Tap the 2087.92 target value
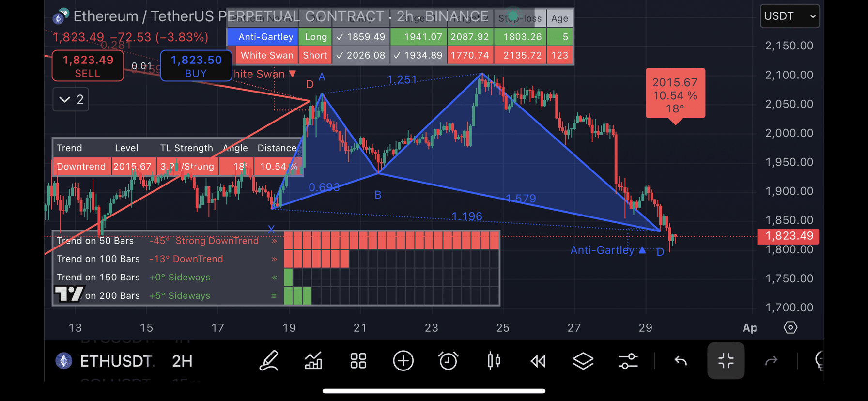This screenshot has height=401, width=868. point(469,37)
